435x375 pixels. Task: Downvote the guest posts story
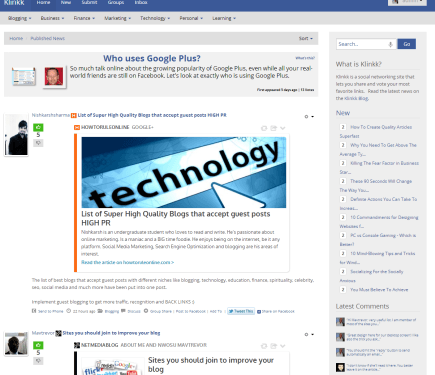(x=38, y=143)
